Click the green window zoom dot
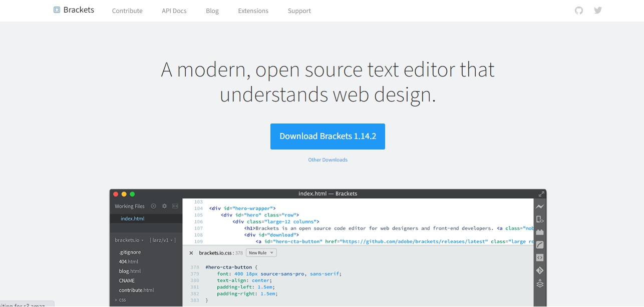 (132, 194)
